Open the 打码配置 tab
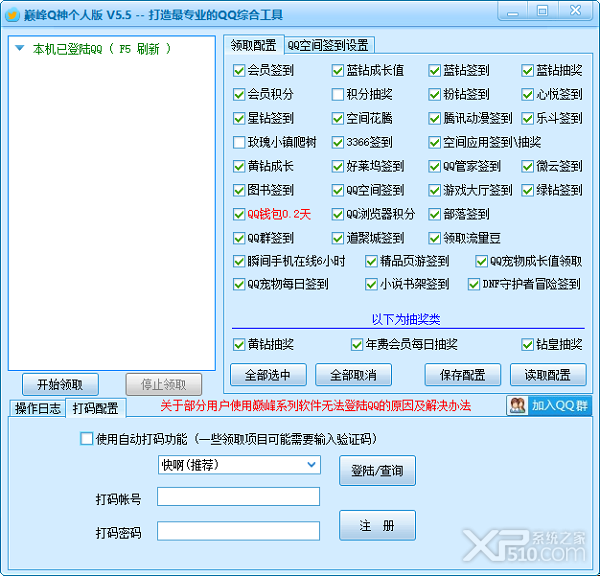The height and width of the screenshot is (576, 600). [x=96, y=408]
